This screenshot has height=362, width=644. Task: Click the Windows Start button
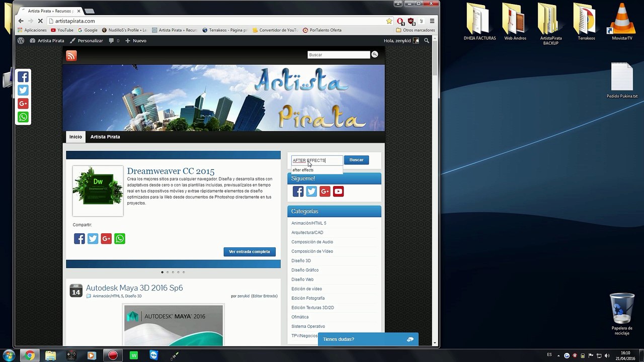(9, 355)
